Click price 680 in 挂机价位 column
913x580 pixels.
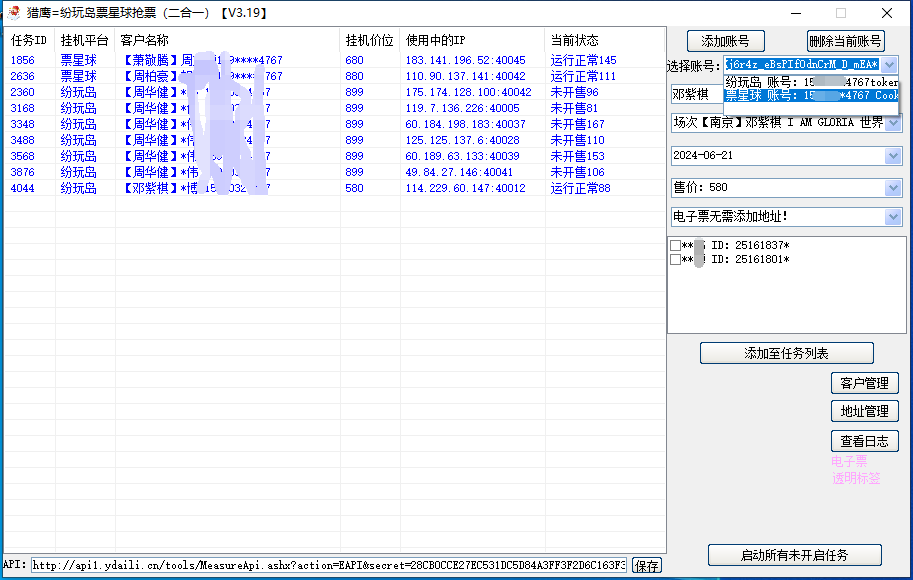tap(354, 60)
